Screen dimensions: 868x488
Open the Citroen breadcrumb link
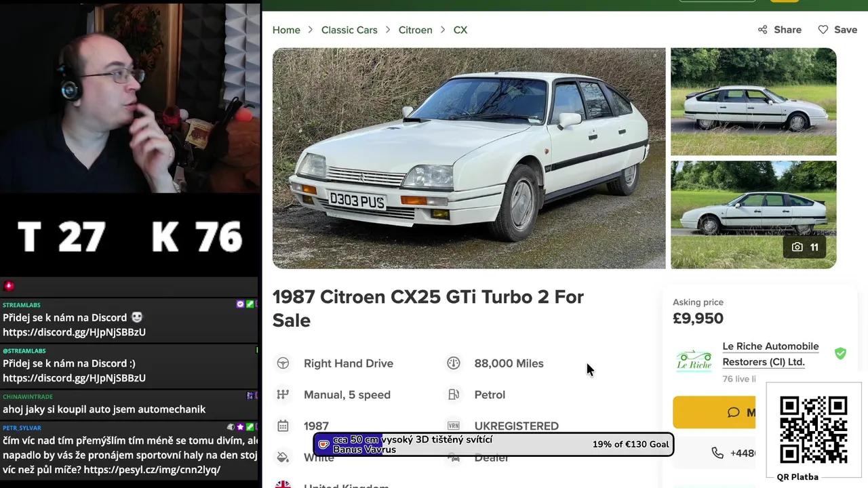coord(415,30)
